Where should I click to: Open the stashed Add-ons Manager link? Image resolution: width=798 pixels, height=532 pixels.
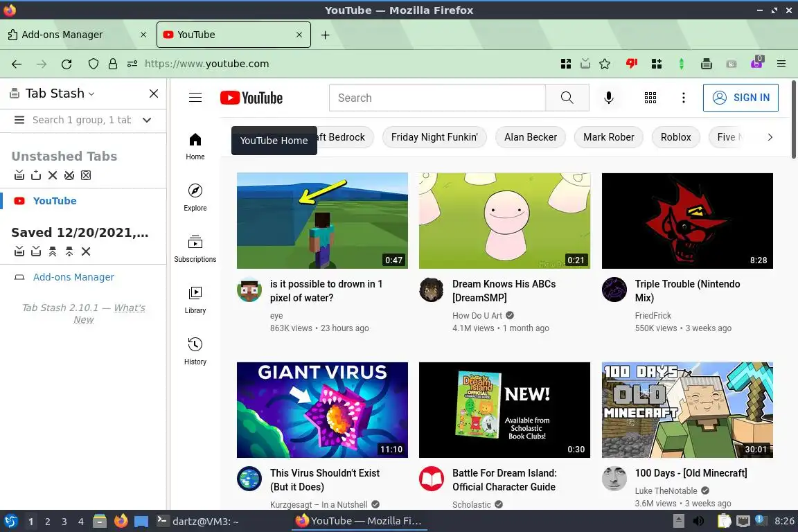[x=74, y=278]
